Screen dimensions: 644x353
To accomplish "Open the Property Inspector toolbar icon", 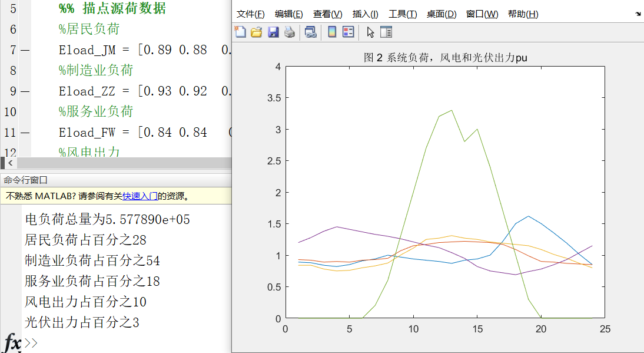I will (x=386, y=32).
